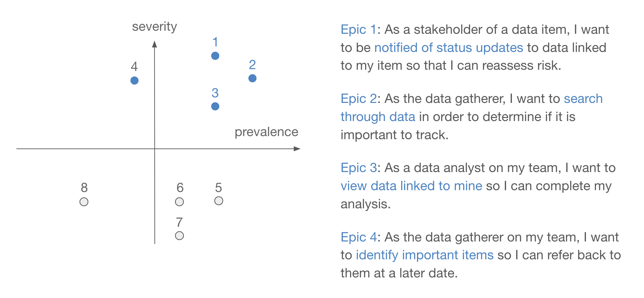Select the gray circle labeled 5

click(x=218, y=201)
